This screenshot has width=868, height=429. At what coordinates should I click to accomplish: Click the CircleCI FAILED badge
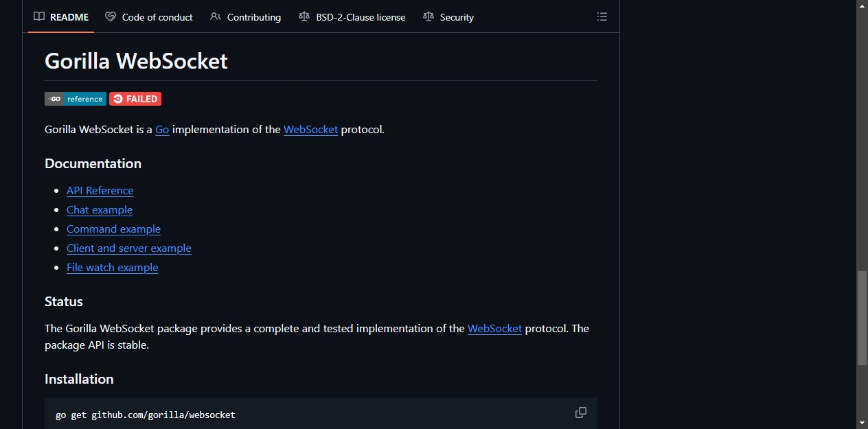(135, 99)
